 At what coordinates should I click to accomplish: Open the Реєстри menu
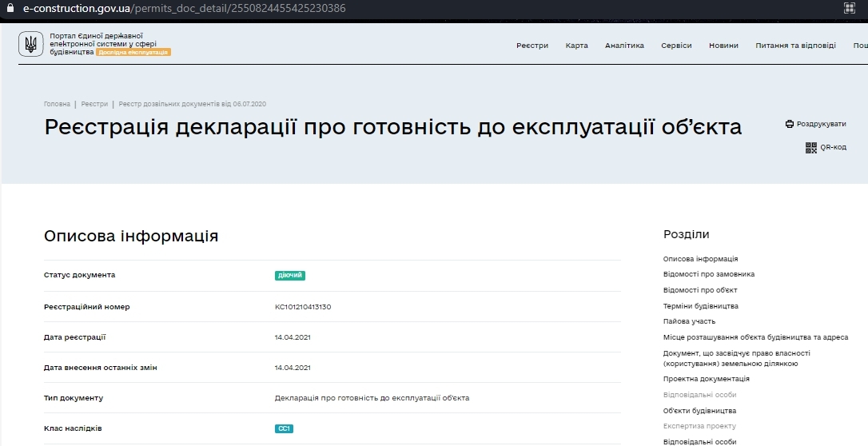pyautogui.click(x=532, y=46)
